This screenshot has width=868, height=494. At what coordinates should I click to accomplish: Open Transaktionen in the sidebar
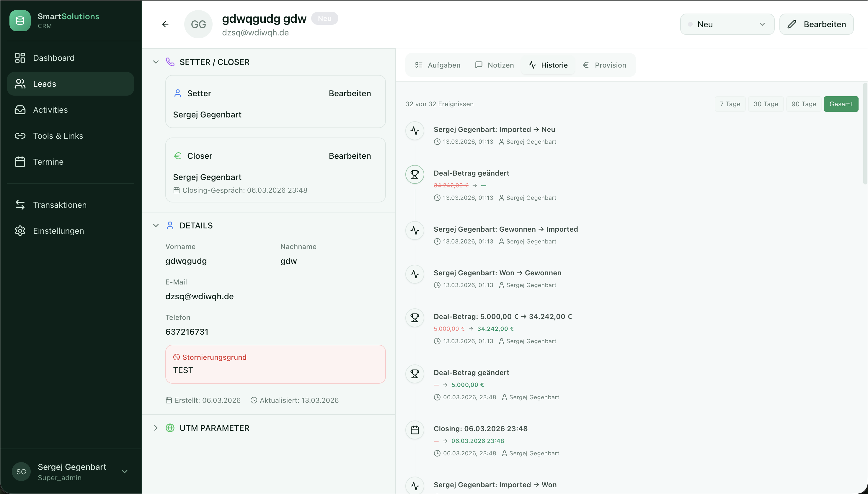(59, 205)
